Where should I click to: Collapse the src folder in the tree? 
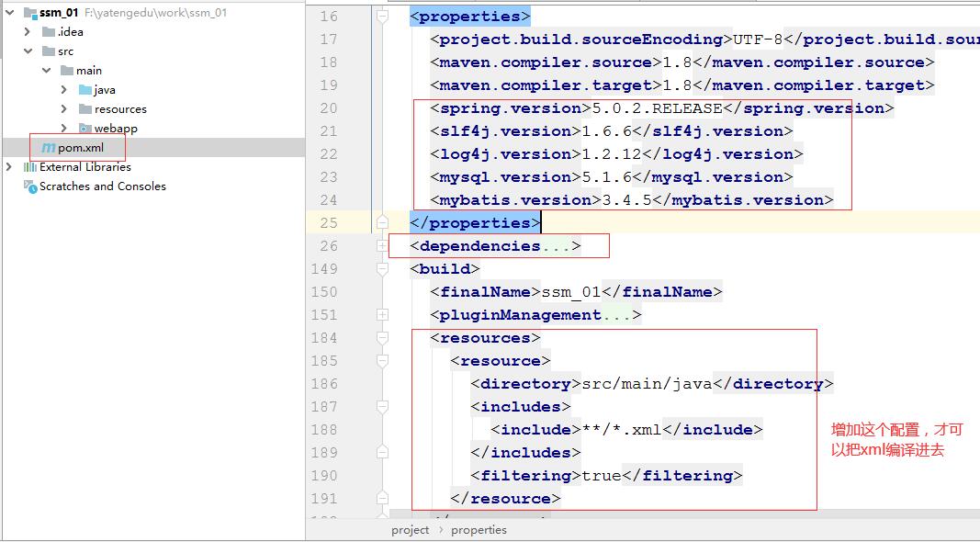[x=28, y=51]
